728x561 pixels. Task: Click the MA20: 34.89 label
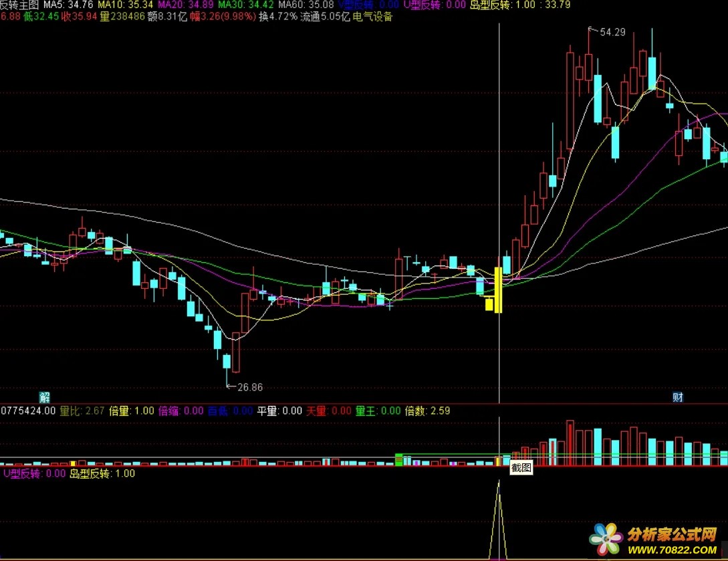click(186, 5)
